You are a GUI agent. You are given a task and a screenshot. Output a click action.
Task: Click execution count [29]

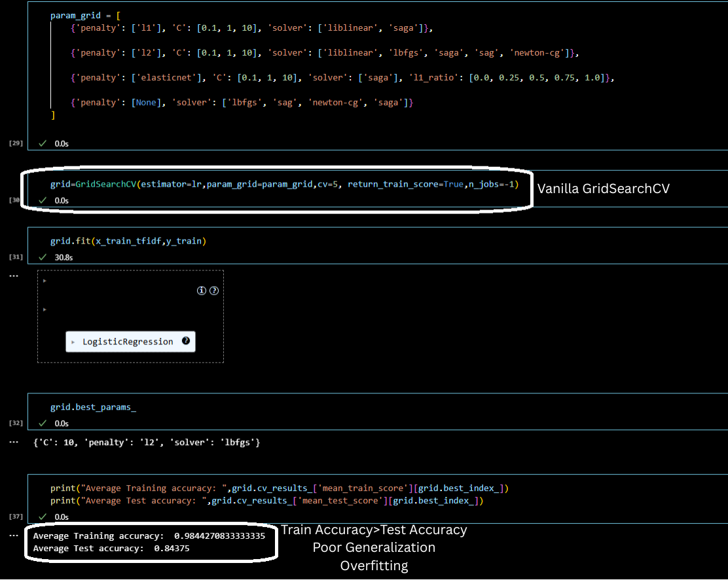pyautogui.click(x=16, y=143)
